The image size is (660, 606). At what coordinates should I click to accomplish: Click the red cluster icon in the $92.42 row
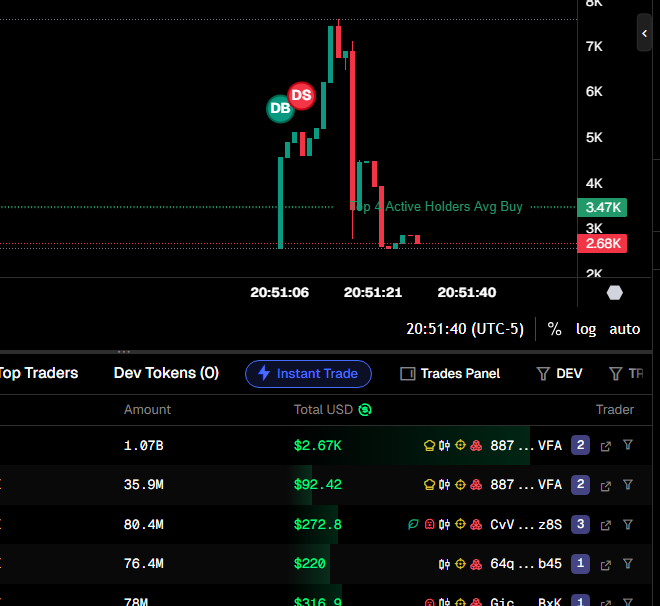tap(476, 485)
